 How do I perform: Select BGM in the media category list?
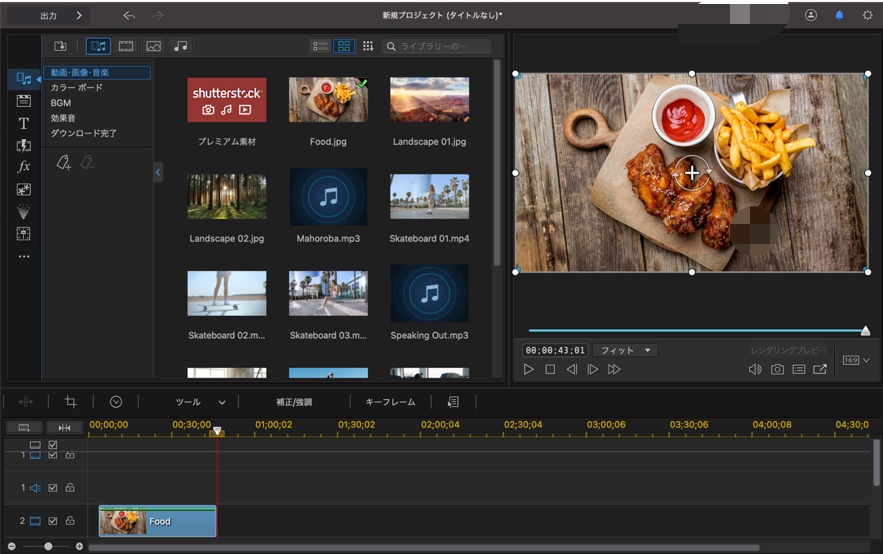click(61, 103)
